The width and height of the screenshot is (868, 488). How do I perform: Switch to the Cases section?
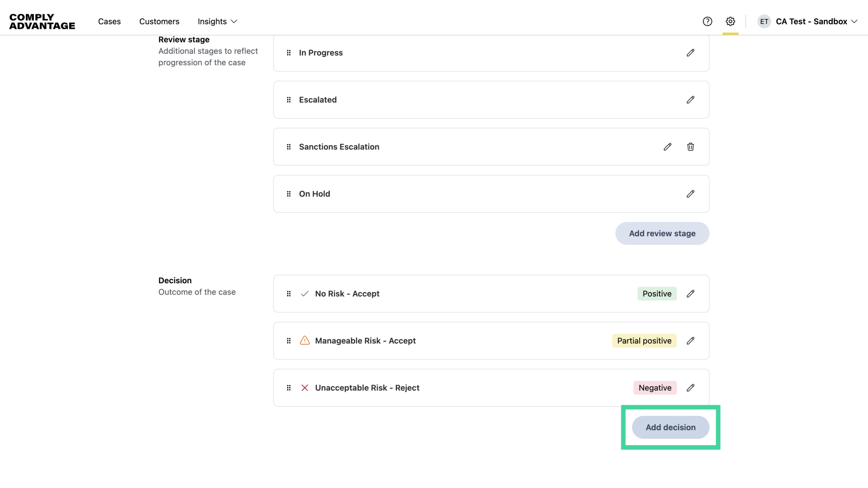pos(109,21)
